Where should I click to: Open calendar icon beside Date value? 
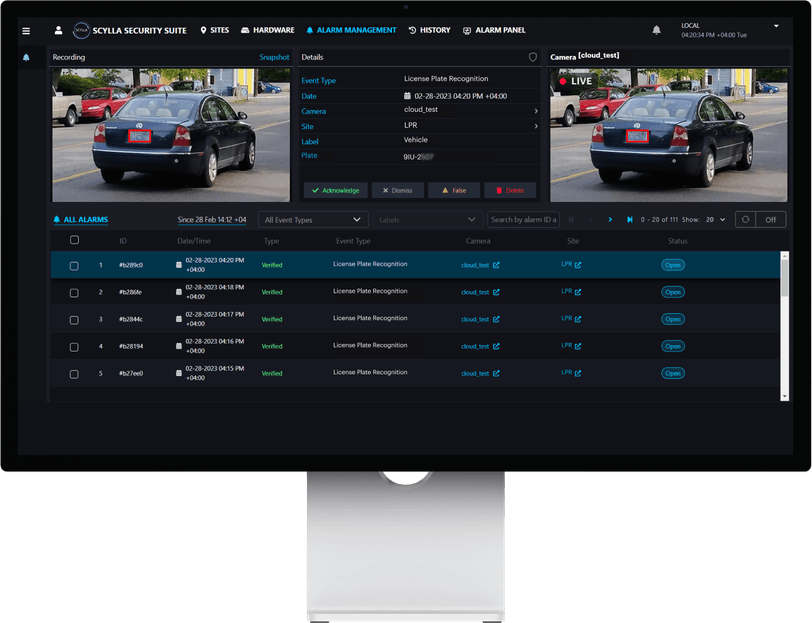click(x=407, y=96)
